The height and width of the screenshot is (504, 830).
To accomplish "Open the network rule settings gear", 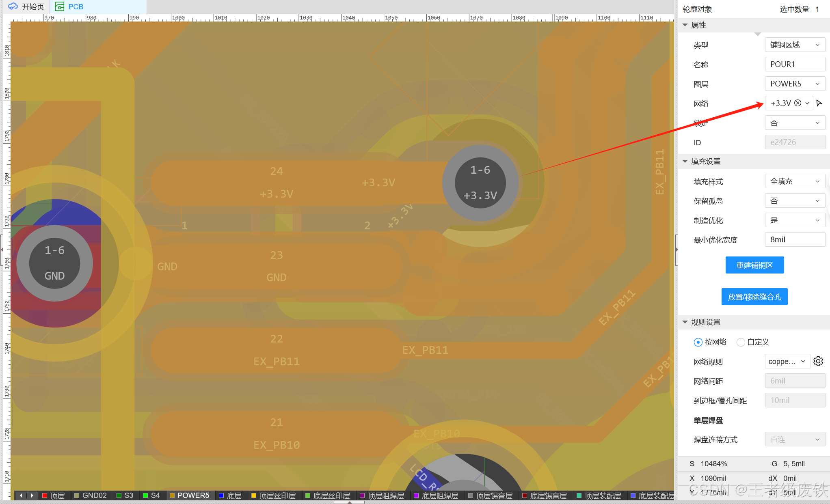I will pos(818,361).
